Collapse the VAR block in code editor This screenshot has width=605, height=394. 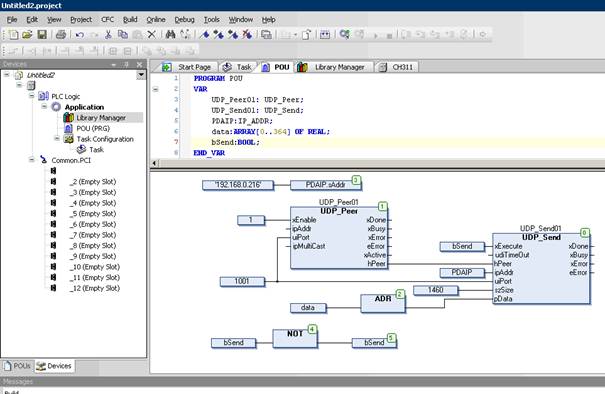(155, 89)
